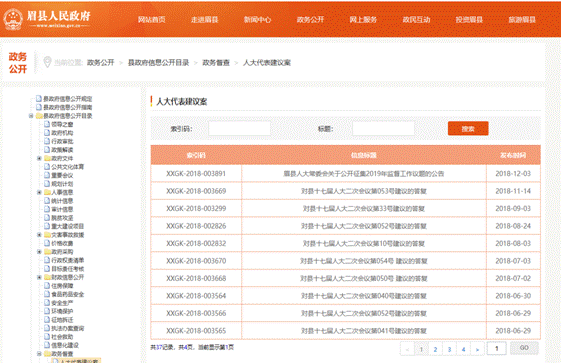Click the location pin icon in breadcrumb
The image size is (561, 363).
coord(47,62)
